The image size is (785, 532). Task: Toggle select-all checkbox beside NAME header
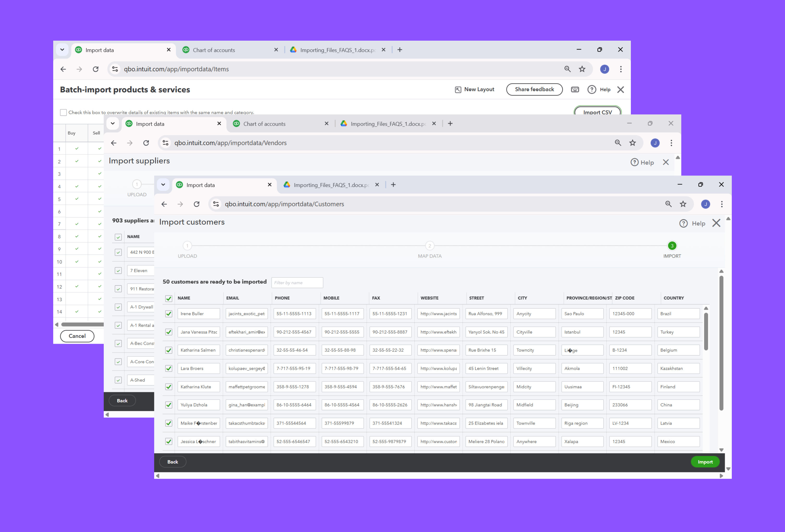[168, 298]
